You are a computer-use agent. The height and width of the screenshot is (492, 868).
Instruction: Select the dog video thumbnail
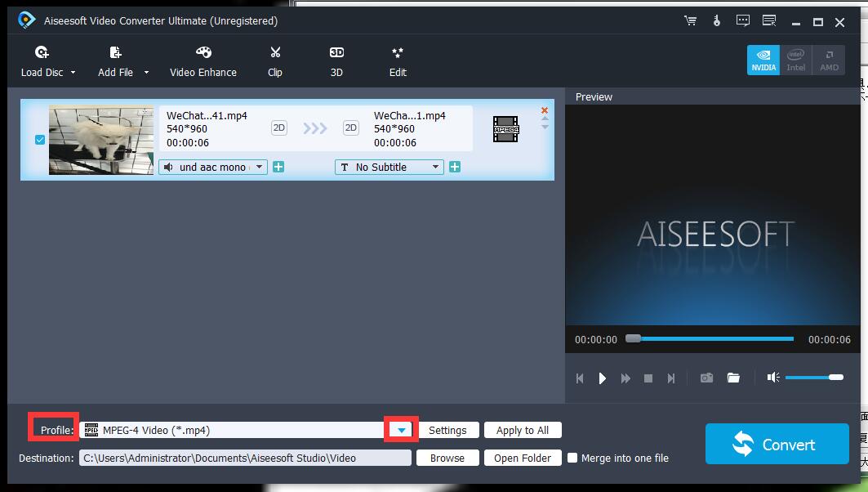tap(101, 141)
